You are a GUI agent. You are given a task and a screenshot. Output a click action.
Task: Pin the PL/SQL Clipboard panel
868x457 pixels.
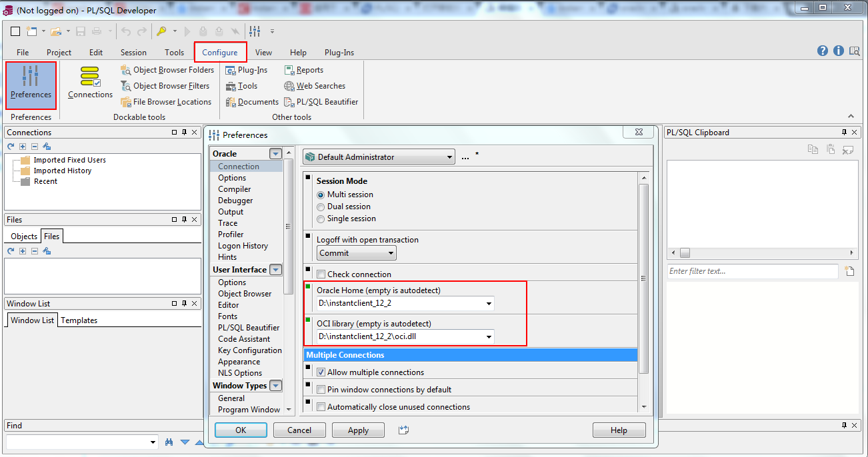pyautogui.click(x=844, y=133)
